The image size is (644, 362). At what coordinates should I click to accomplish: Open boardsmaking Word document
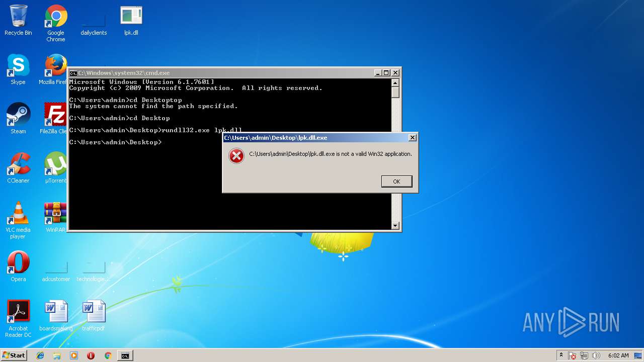56,316
